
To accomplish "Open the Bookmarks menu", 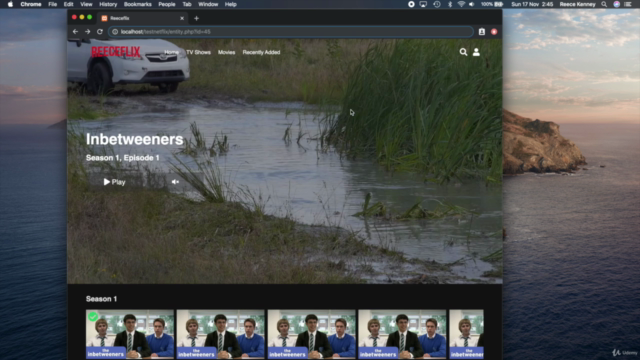I will tap(138, 4).
